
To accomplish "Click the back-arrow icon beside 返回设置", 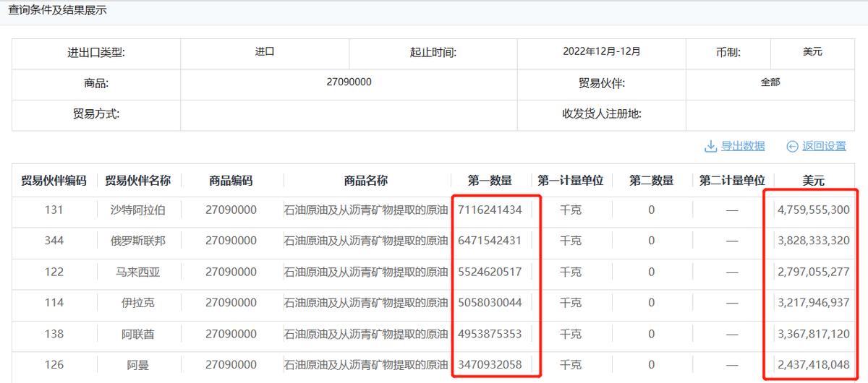I will 792,146.
